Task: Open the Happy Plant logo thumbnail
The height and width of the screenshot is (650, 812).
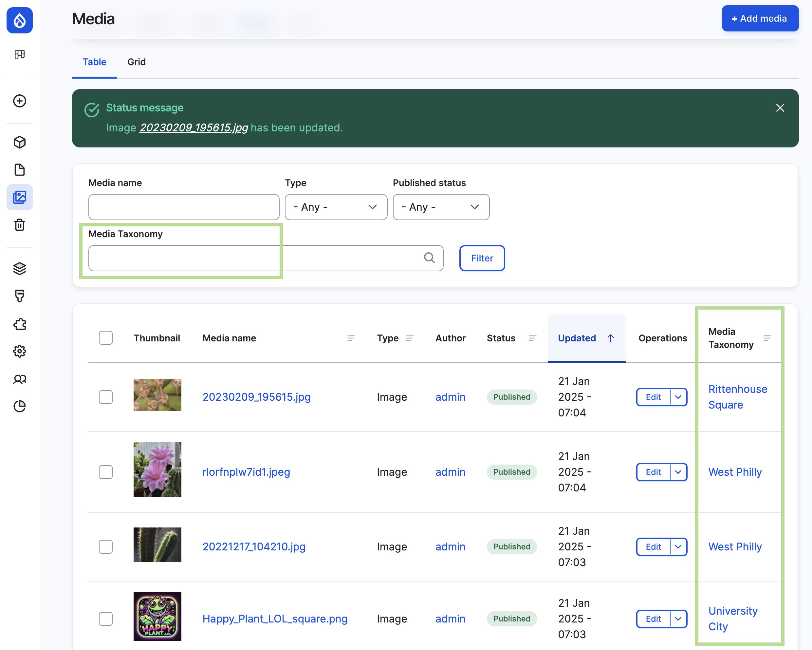Action: click(x=157, y=616)
